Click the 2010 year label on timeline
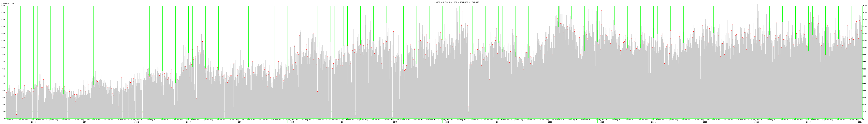The width and height of the screenshot is (868, 124). click(x=33, y=122)
